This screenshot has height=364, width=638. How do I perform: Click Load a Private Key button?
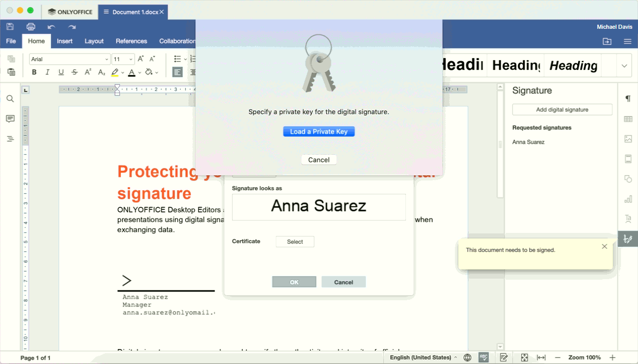(318, 131)
